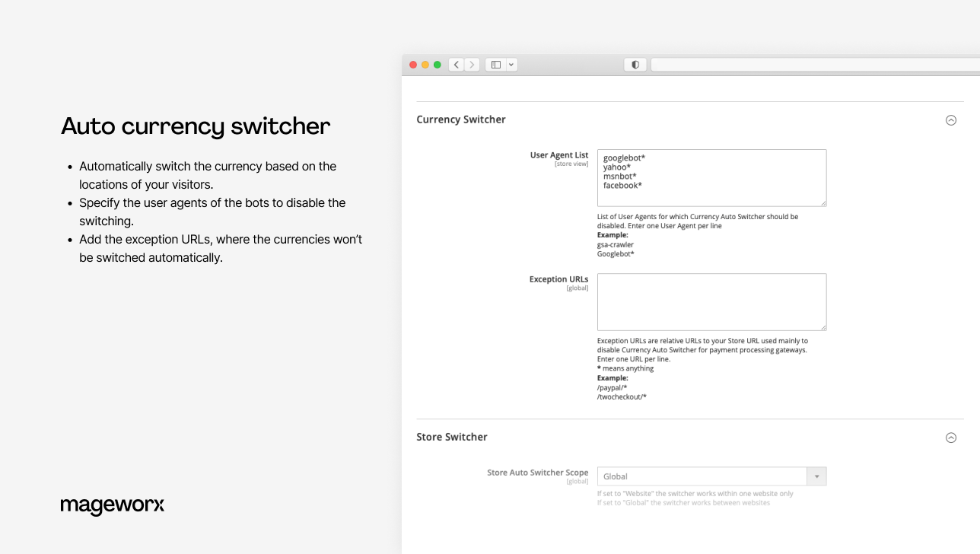Click inside the User Agent List text area
The width and height of the screenshot is (980, 554).
[x=711, y=177]
